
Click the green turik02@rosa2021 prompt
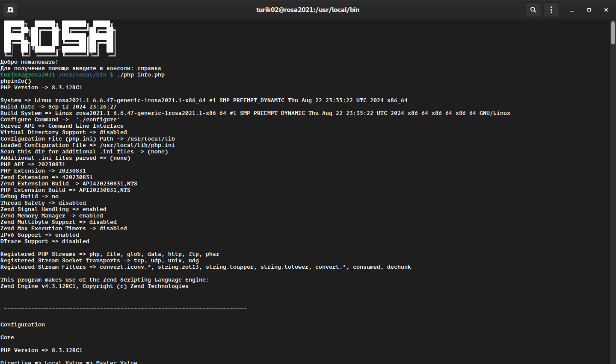[28, 75]
